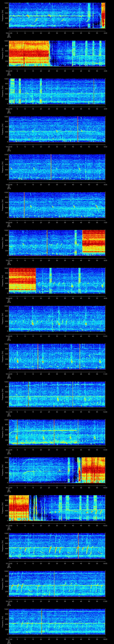
Task: Click the 18:13:00 start time label
Action: pyautogui.click(x=9, y=487)
